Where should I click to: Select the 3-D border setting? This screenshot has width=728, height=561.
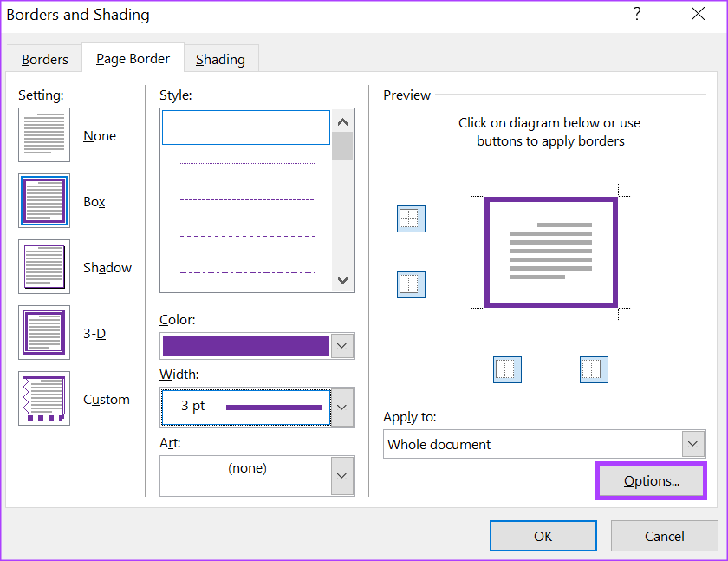[43, 332]
